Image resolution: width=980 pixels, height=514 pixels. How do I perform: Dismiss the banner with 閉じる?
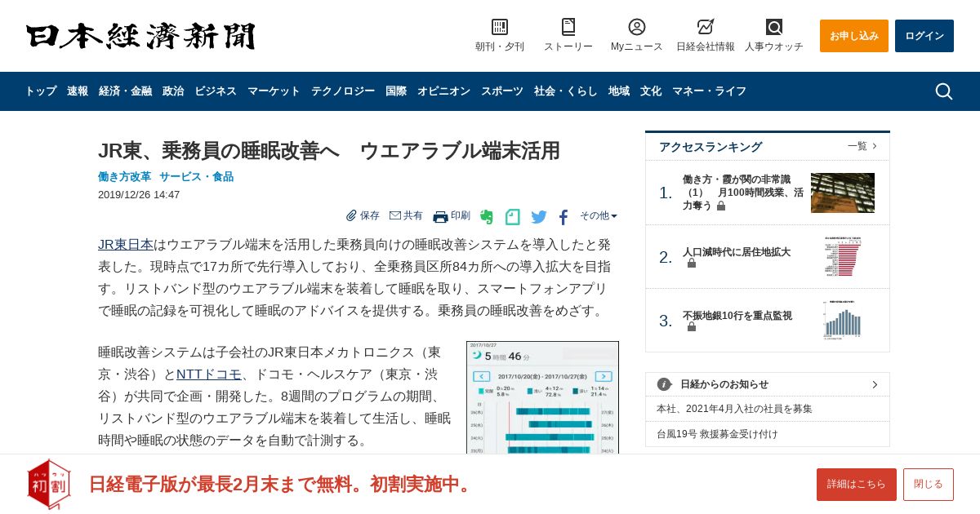929,485
